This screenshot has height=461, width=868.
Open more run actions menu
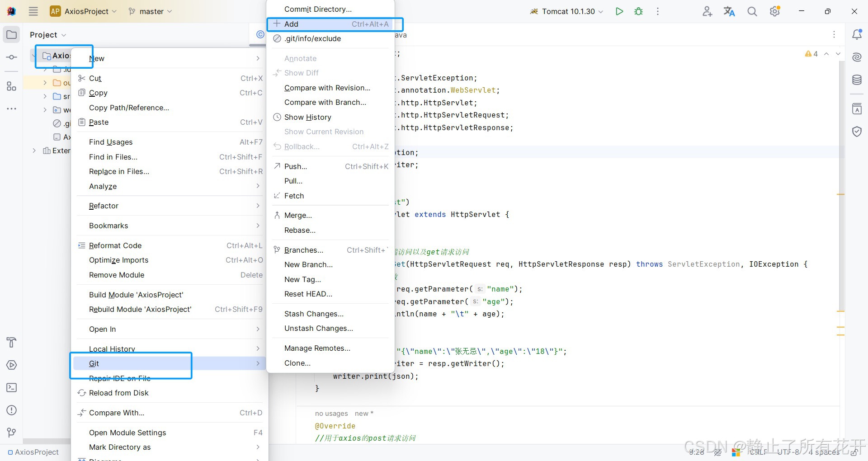pos(658,11)
